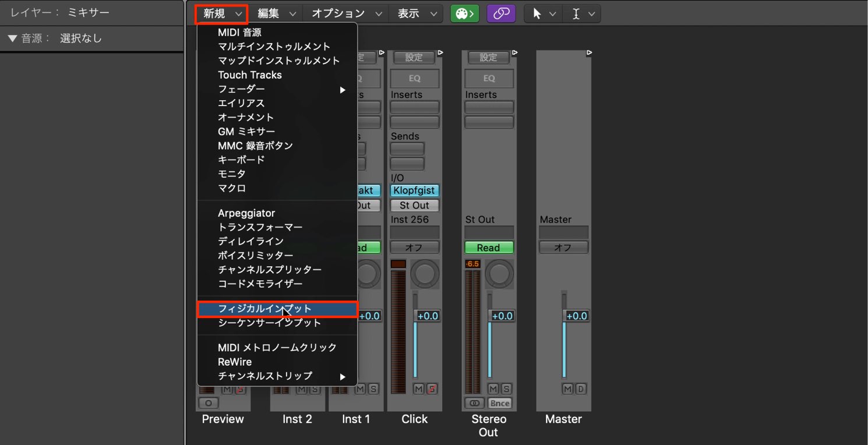868x445 pixels.
Task: Click the cable outlet triangle on Click strip
Action: coord(440,53)
